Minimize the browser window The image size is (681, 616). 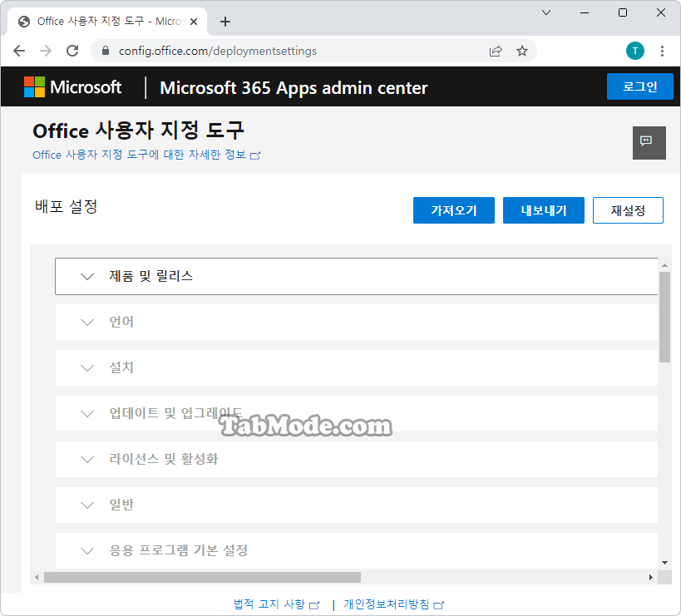tap(585, 12)
